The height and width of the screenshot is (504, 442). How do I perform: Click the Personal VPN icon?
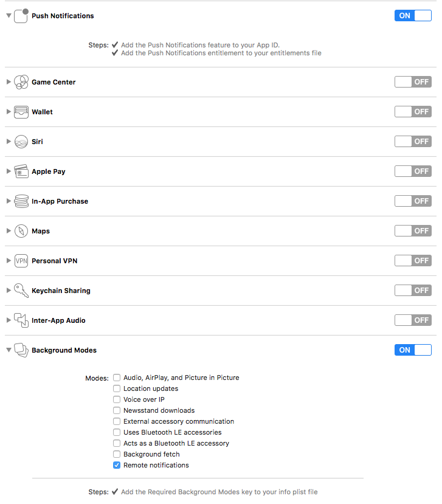point(21,261)
